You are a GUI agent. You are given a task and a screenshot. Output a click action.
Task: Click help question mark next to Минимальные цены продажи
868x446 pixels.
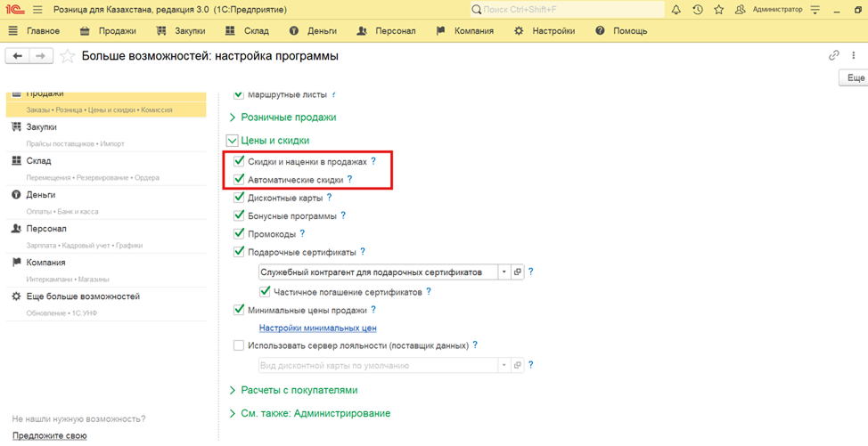point(373,310)
